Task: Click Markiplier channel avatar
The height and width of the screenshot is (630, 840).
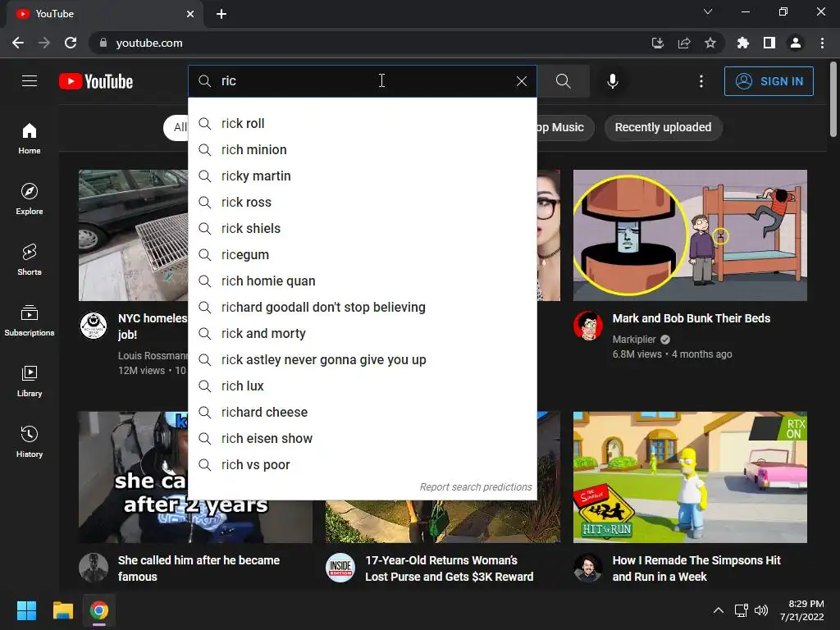Action: (588, 325)
